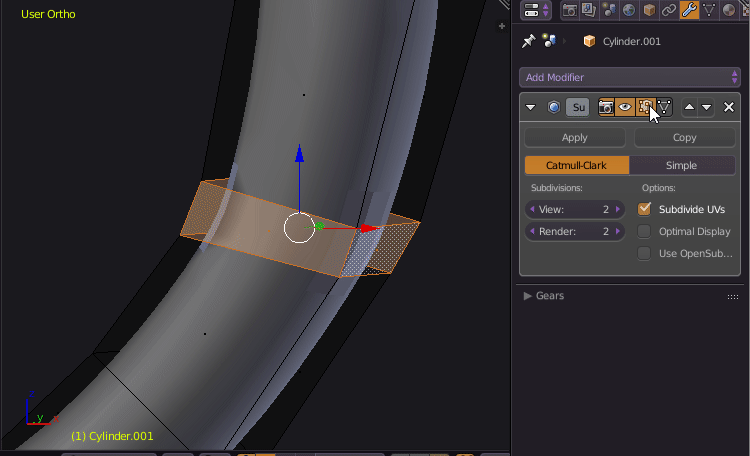The image size is (750, 456).
Task: Toggle modifier visibility in viewport
Action: 625,107
